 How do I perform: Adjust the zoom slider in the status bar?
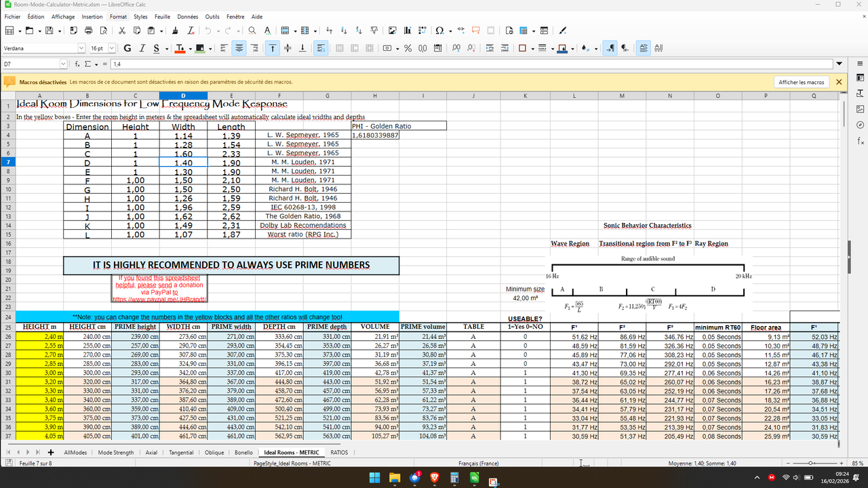tap(812, 464)
